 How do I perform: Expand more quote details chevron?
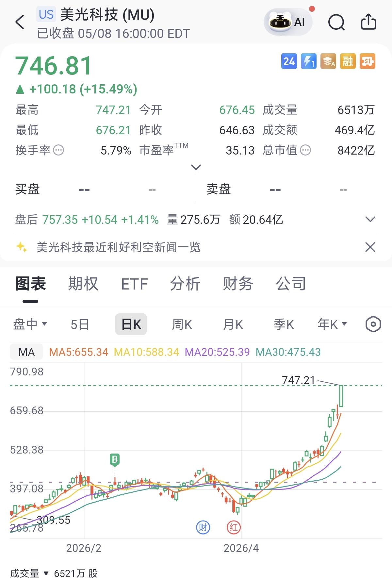[196, 167]
